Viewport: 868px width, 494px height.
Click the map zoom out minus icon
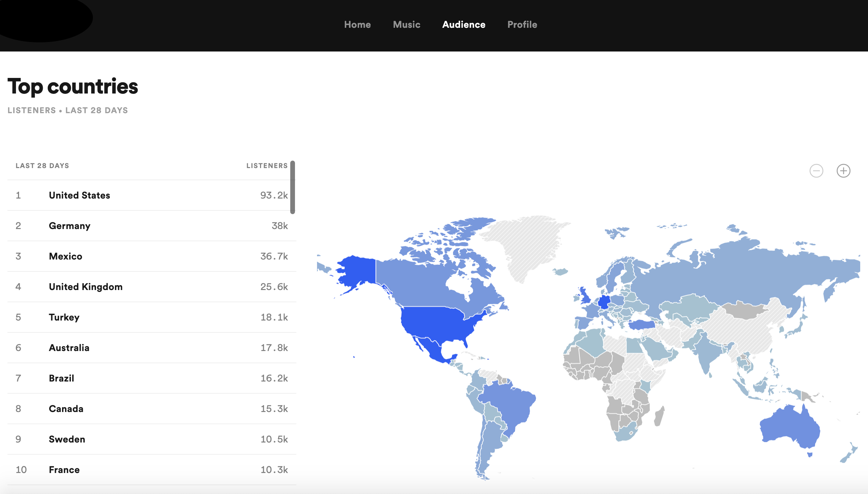point(816,171)
